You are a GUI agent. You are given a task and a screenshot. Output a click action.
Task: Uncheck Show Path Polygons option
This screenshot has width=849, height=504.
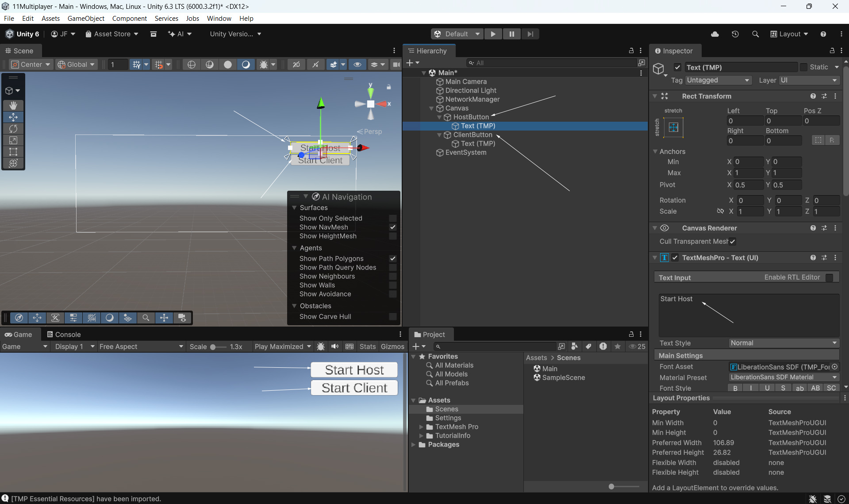tap(392, 258)
